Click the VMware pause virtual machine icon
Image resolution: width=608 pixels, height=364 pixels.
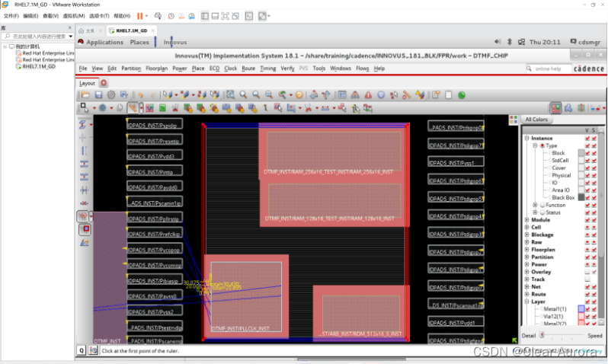point(139,16)
